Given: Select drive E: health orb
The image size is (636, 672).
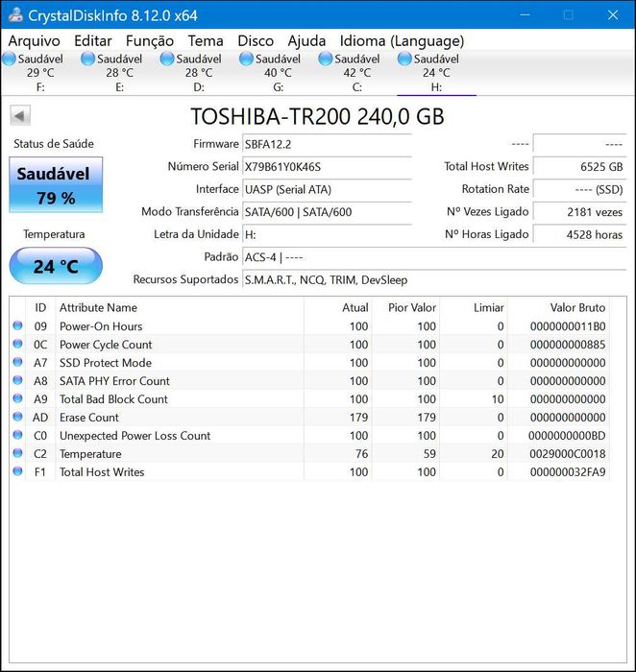Looking at the screenshot, I should [x=88, y=59].
